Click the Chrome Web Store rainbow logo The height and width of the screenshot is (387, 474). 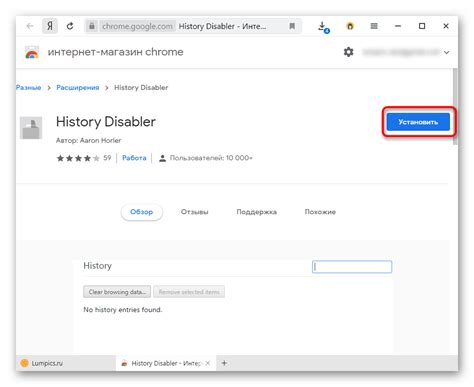32,53
